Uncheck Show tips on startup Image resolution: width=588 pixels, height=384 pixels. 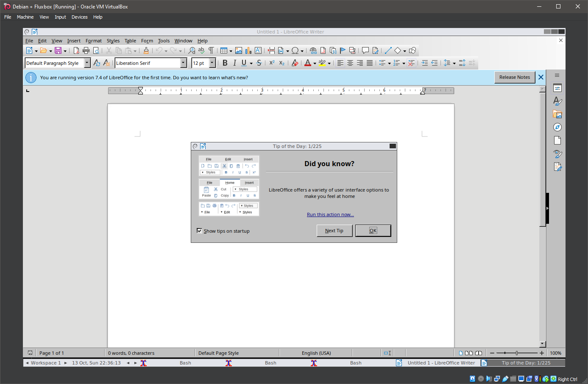point(200,231)
